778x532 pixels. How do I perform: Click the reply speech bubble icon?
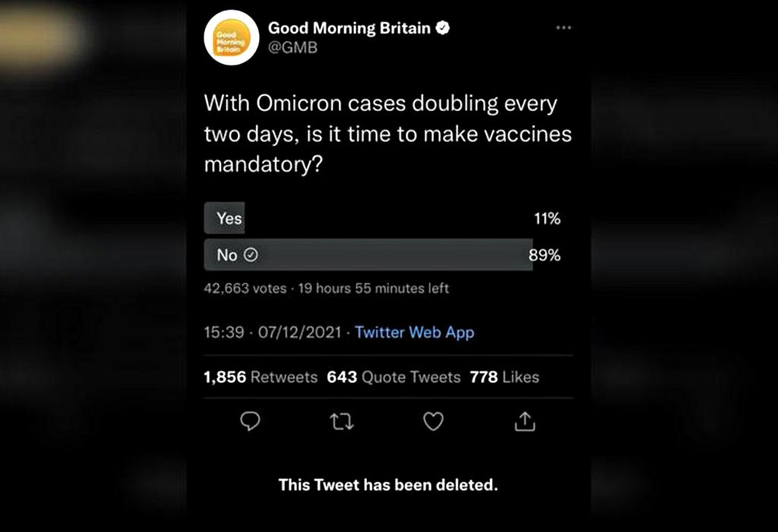pos(250,422)
